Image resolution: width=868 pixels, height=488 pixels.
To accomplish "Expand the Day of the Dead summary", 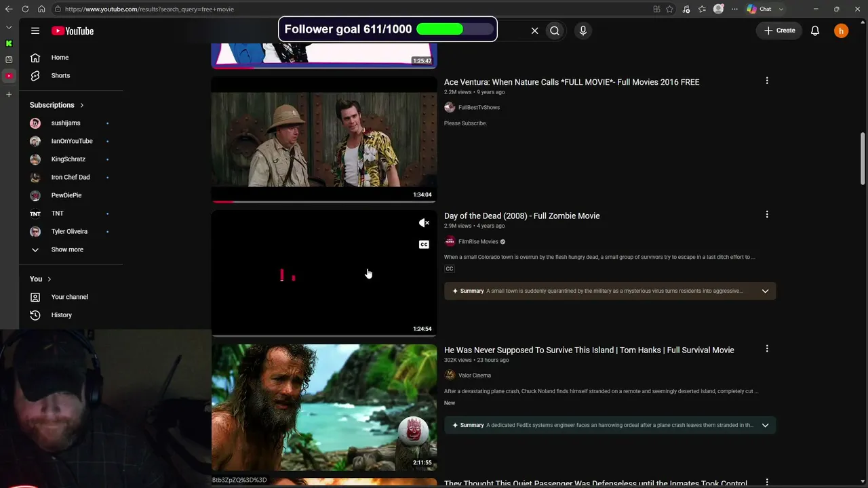I will coord(765,291).
